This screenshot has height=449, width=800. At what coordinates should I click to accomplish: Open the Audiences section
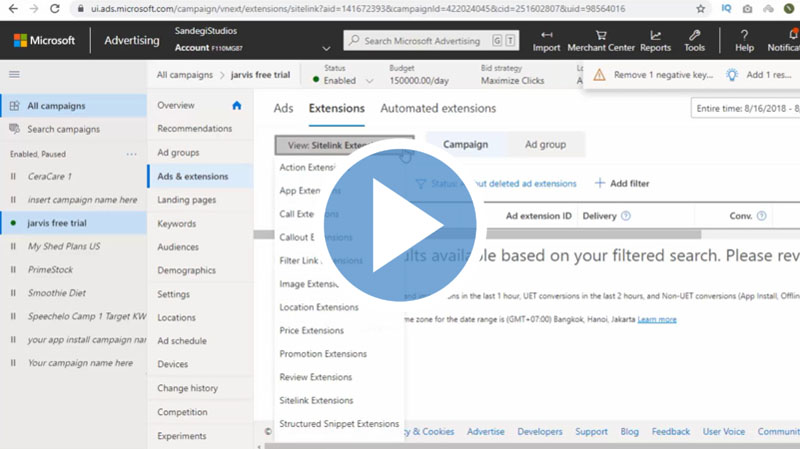[178, 247]
